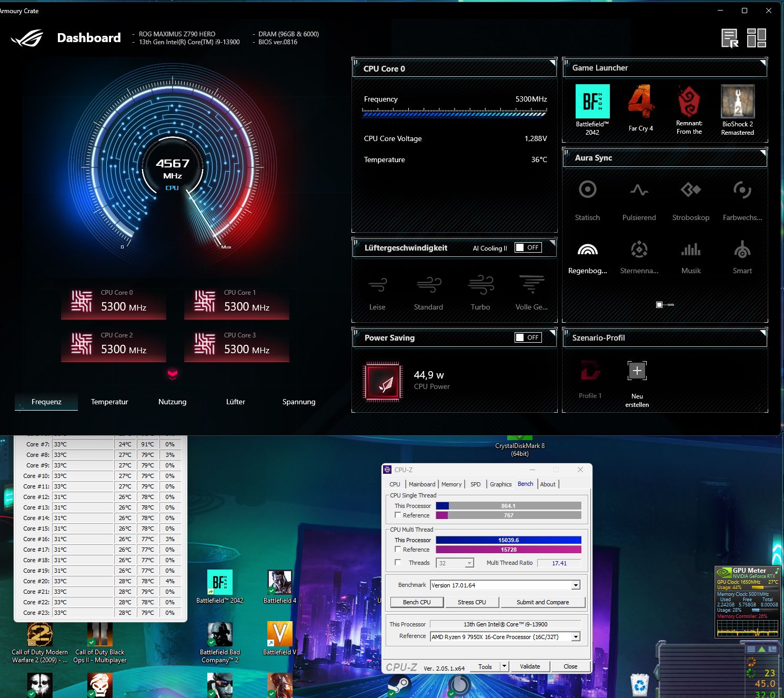Select Regenbogen Aura Sync effect
Image resolution: width=784 pixels, height=698 pixels.
pyautogui.click(x=587, y=250)
